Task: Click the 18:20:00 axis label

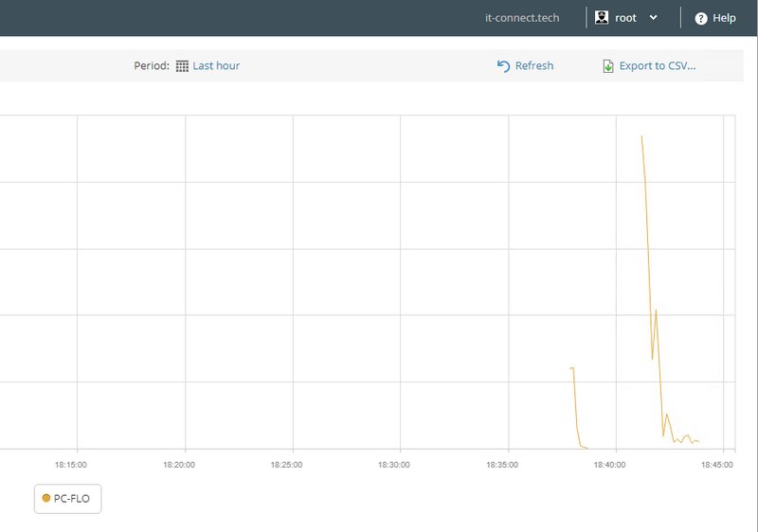Action: (x=179, y=465)
